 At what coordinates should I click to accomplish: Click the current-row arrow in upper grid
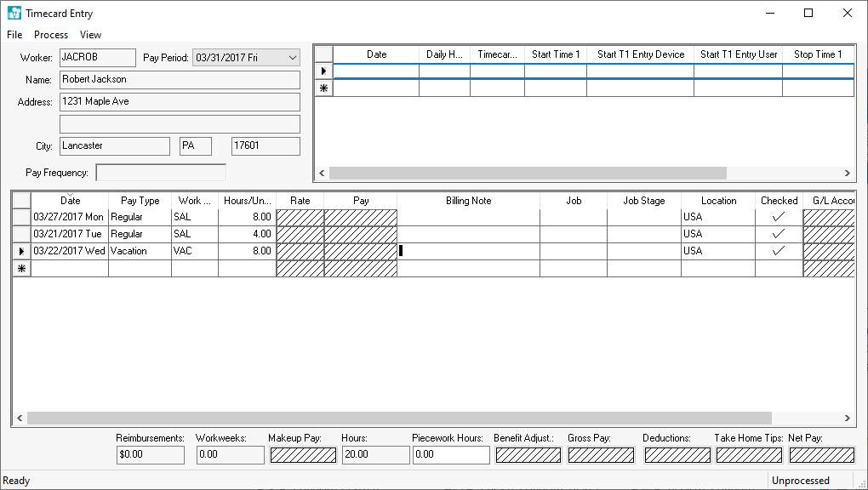pos(323,71)
